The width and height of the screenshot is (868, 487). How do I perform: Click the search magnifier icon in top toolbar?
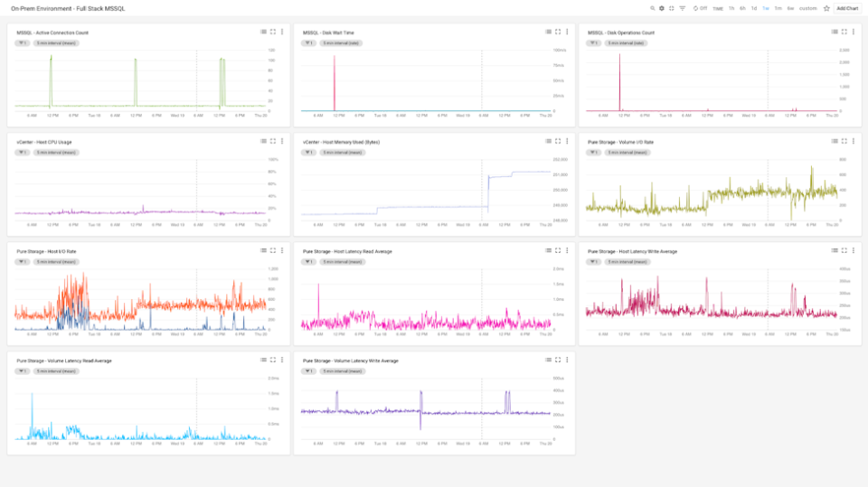point(652,8)
